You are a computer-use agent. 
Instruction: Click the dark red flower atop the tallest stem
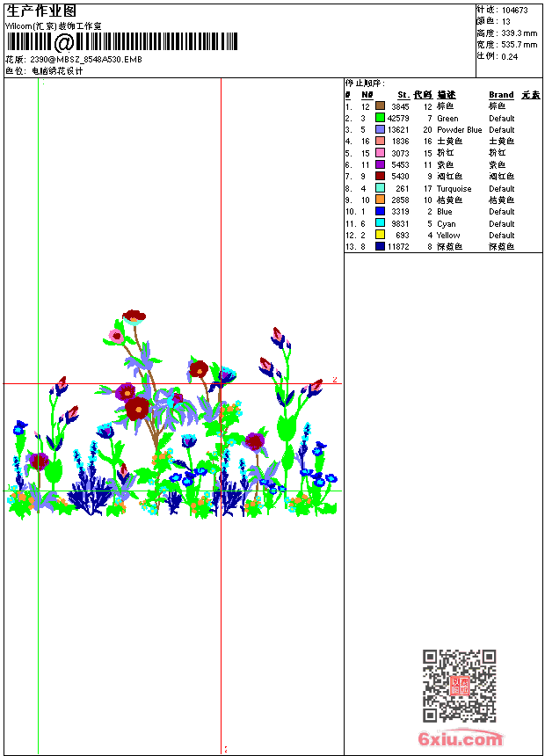[134, 316]
